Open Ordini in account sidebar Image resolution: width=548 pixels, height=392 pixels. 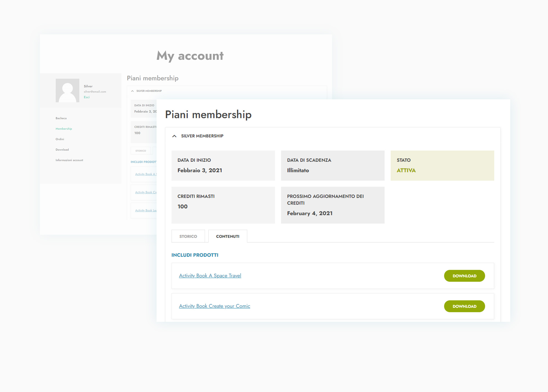tap(60, 139)
